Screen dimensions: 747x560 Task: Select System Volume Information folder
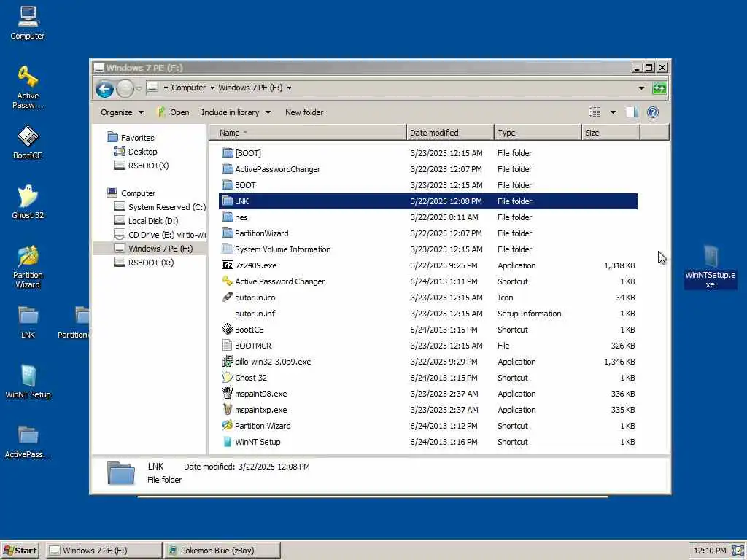pyautogui.click(x=276, y=249)
